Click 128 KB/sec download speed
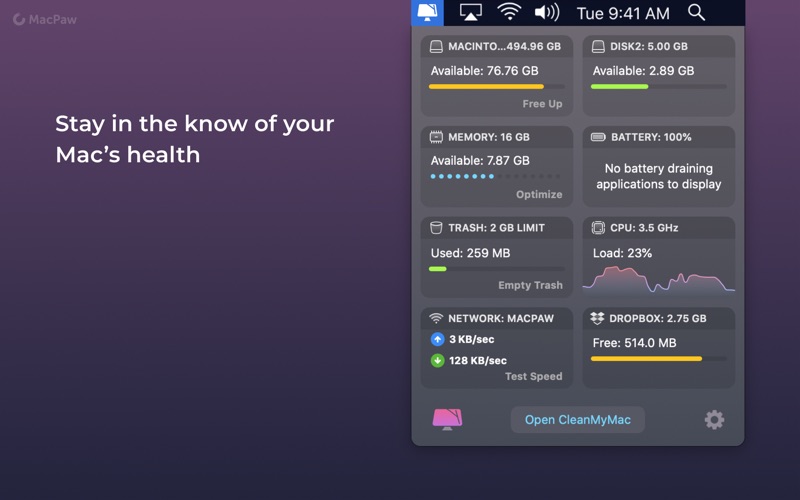Viewport: 800px width, 500px height. click(478, 361)
